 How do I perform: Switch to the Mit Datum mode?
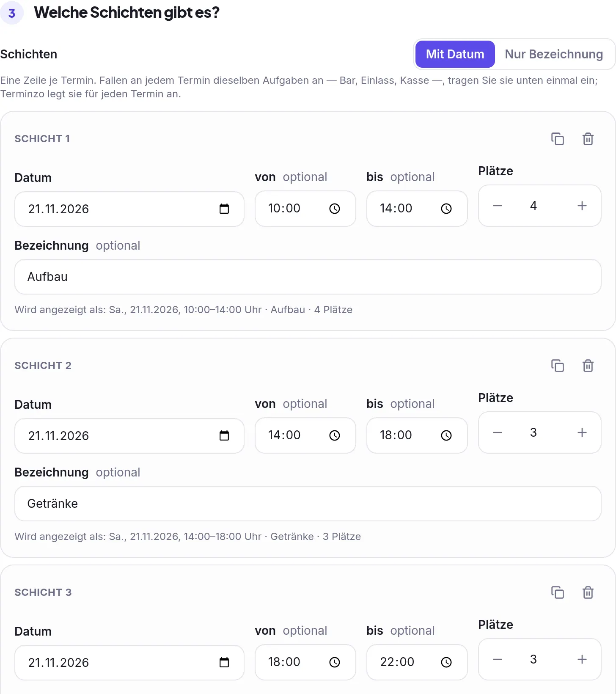pos(455,54)
